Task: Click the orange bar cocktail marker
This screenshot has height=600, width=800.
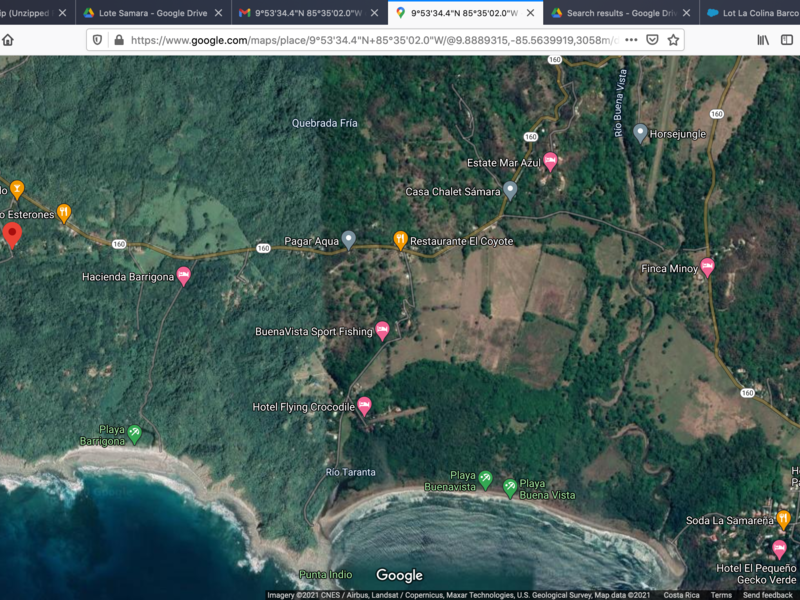Action: 17,190
